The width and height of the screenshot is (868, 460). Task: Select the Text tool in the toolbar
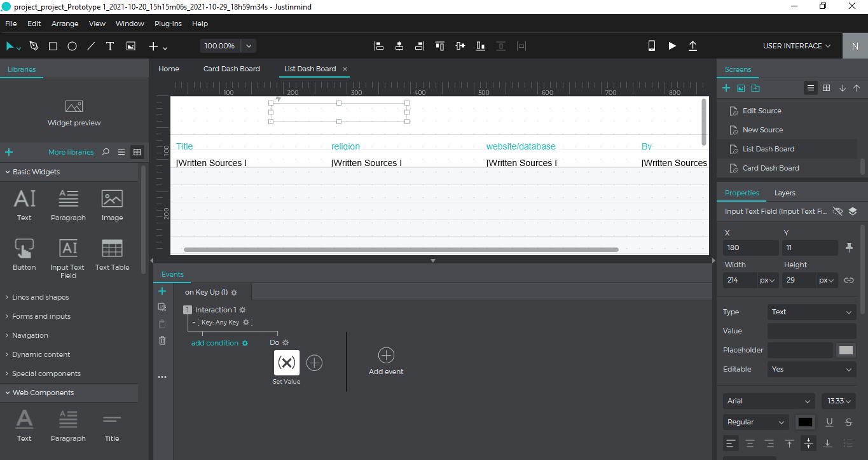click(109, 46)
